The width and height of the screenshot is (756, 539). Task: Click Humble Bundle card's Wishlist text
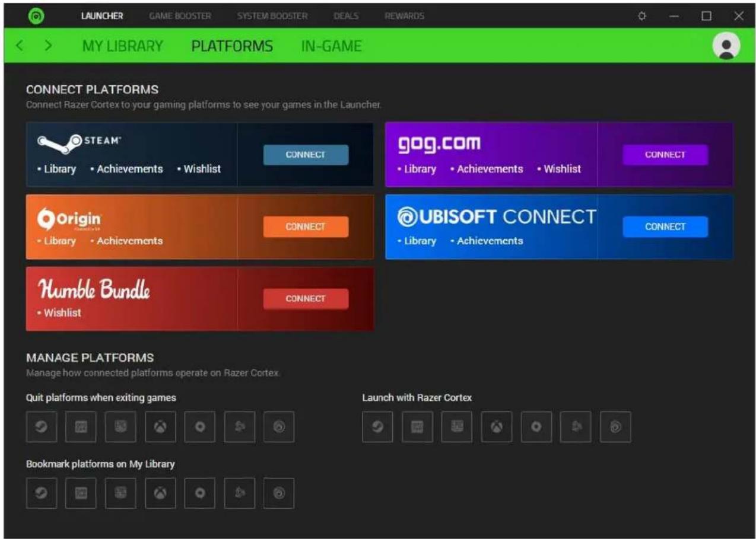click(x=63, y=312)
